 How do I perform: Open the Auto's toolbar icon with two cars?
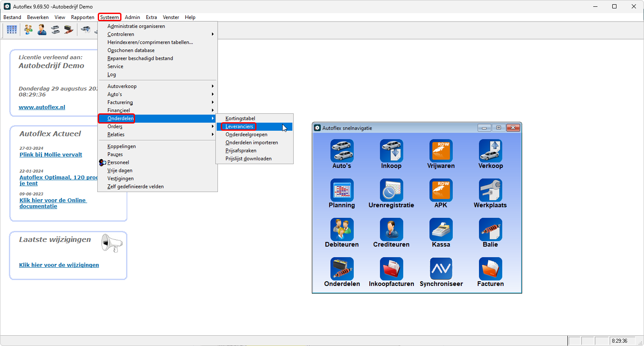tap(55, 30)
